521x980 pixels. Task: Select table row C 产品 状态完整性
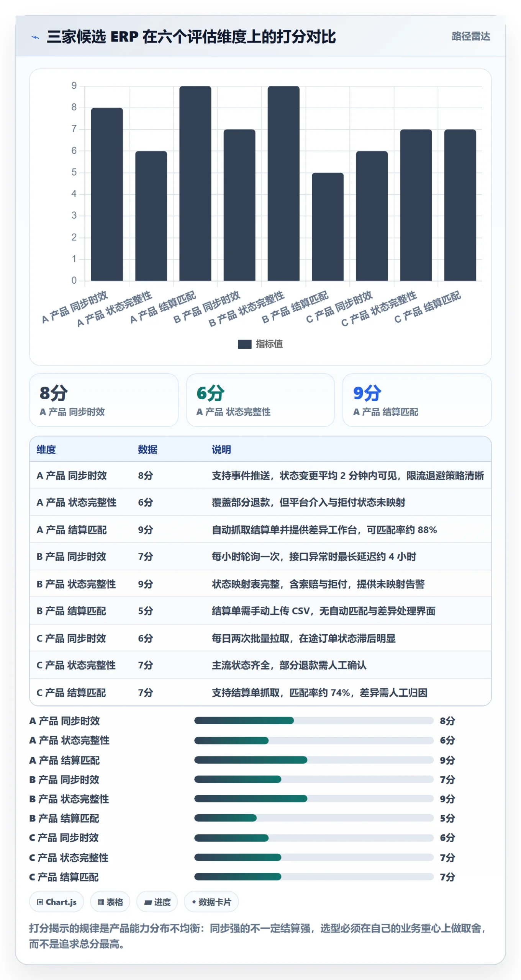(x=260, y=665)
